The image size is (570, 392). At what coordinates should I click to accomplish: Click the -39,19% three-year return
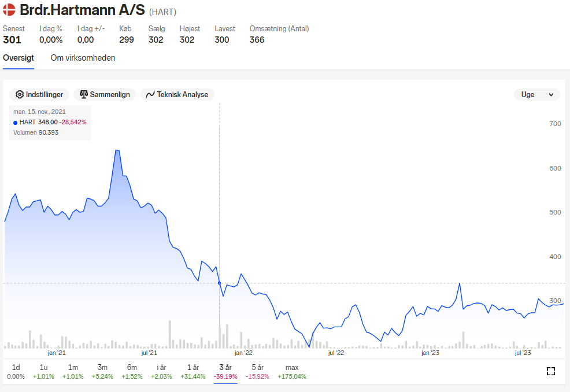[x=226, y=377]
